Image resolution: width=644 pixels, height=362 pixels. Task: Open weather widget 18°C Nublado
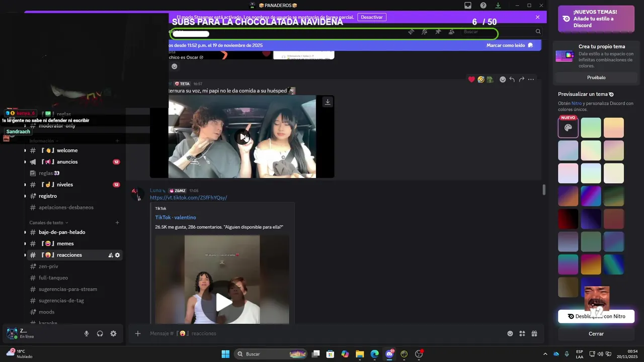coord(19,353)
